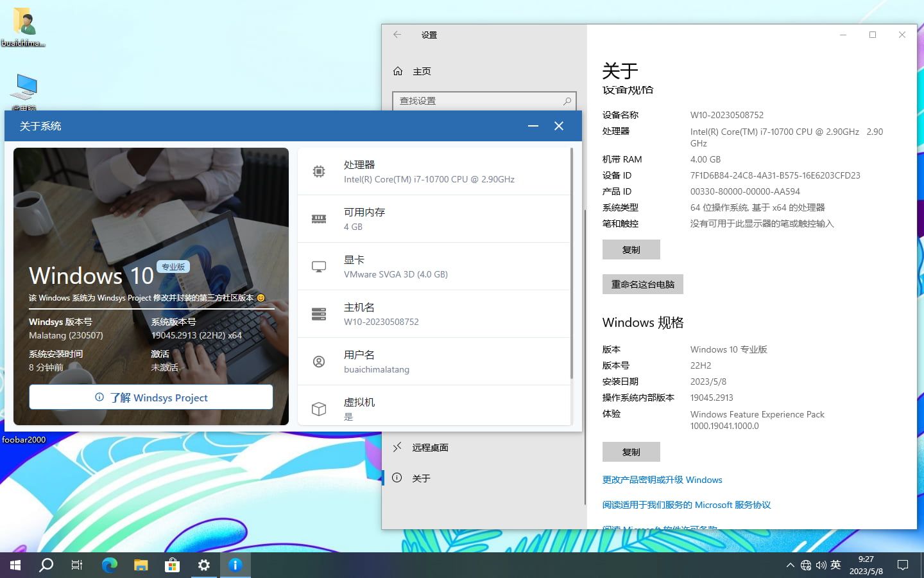Expand the system tray hidden icons chevron
The height and width of the screenshot is (578, 924).
click(790, 565)
